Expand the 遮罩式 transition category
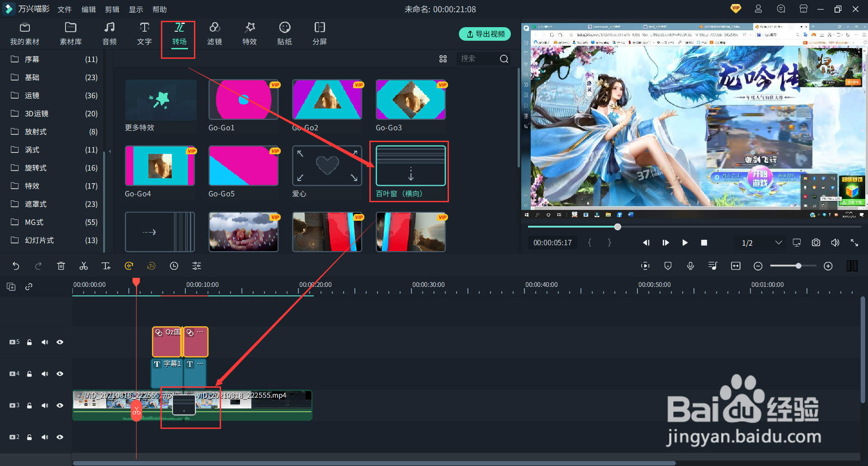Screen dimensions: 868x466 pos(54,204)
